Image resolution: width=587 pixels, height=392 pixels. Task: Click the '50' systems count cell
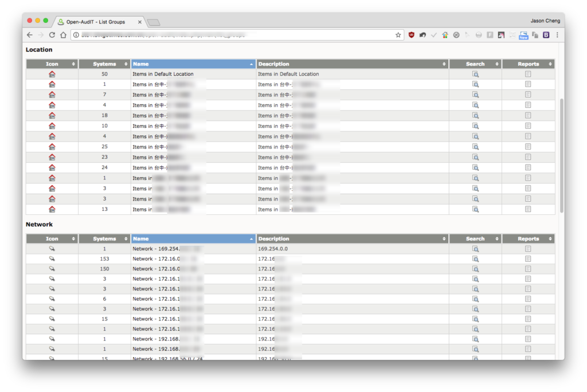point(104,74)
